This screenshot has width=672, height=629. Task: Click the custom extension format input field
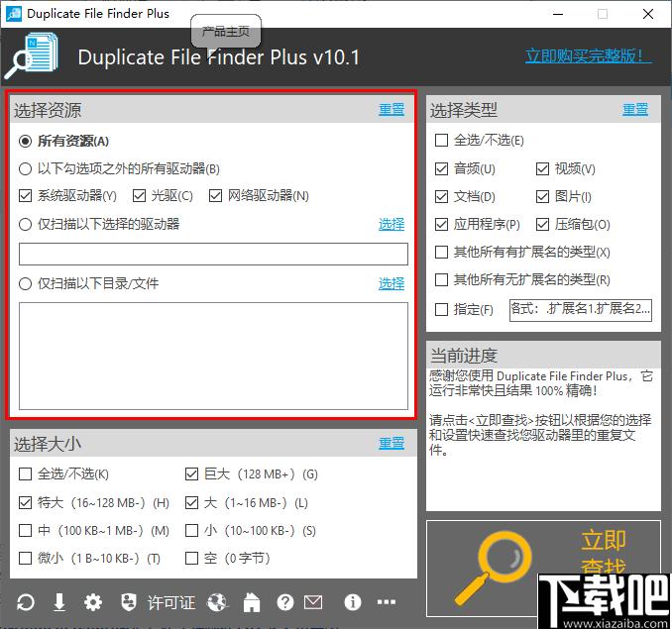click(581, 310)
